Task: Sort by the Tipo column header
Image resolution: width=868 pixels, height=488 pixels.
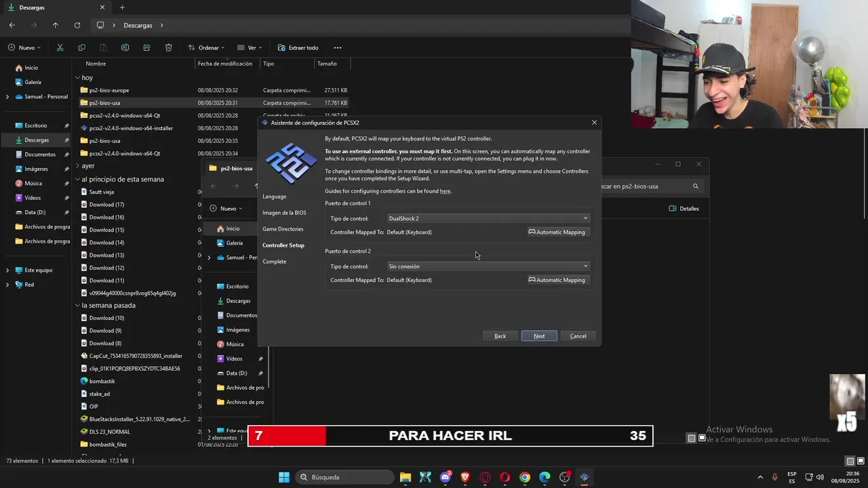Action: pos(269,64)
